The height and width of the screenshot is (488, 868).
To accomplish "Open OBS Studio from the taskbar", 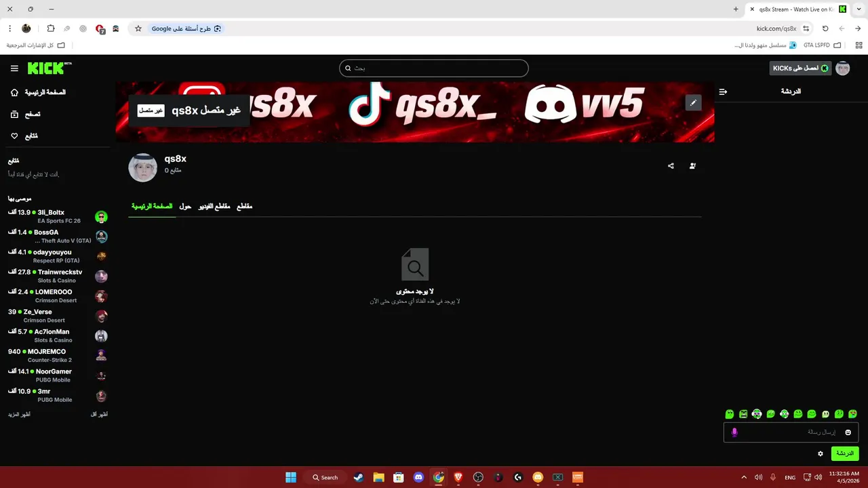I will click(478, 477).
